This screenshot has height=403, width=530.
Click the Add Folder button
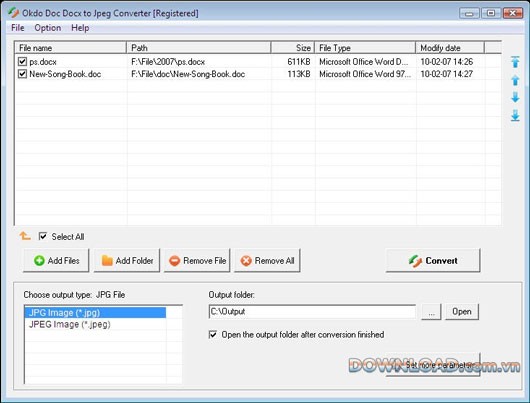tap(127, 260)
